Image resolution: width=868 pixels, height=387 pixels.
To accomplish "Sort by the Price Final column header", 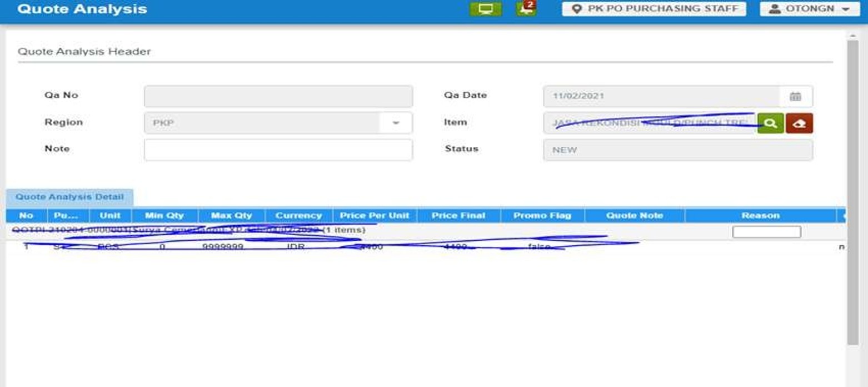I will point(458,216).
